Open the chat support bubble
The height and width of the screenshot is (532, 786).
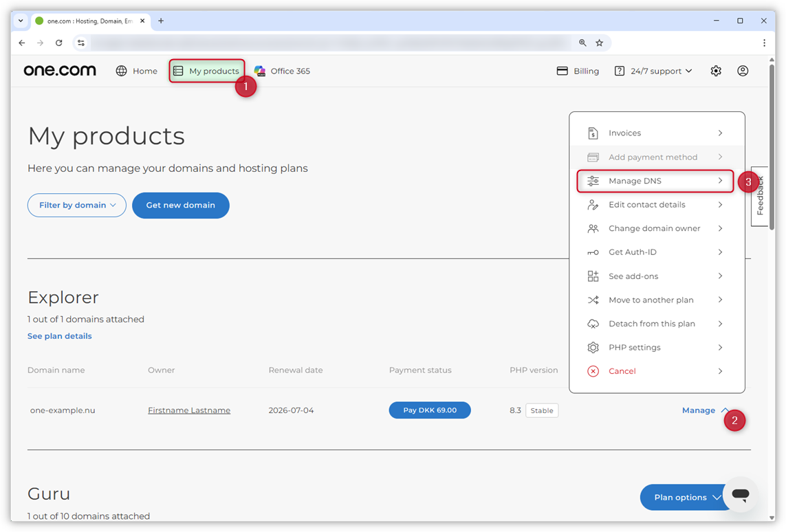(741, 495)
